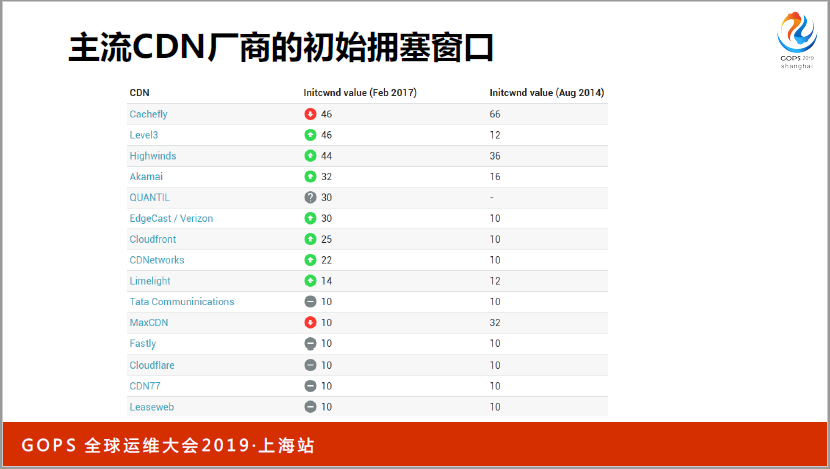Viewport: 830px width, 469px height.
Task: Select Level3's Aug 2014 value 12
Action: click(x=495, y=135)
